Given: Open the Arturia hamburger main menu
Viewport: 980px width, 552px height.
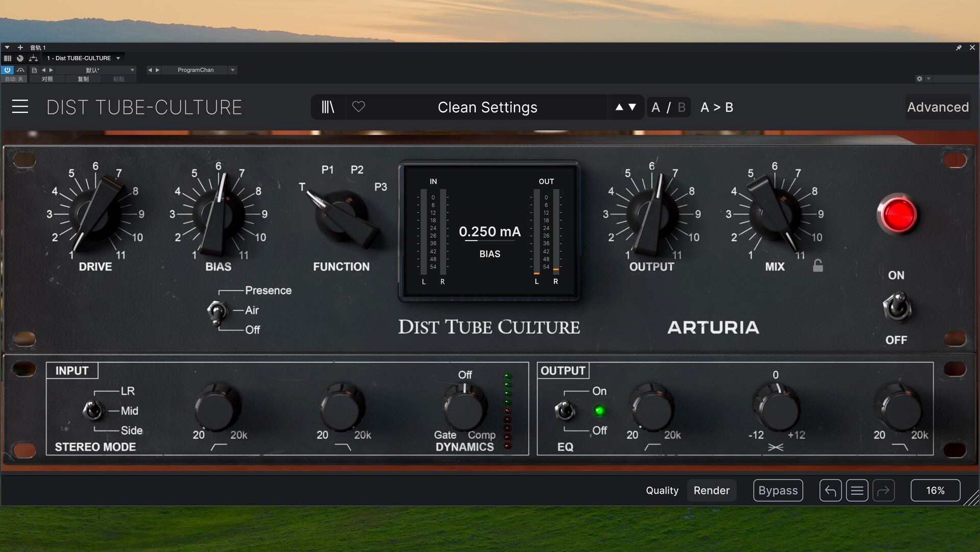Looking at the screenshot, I should [x=20, y=107].
